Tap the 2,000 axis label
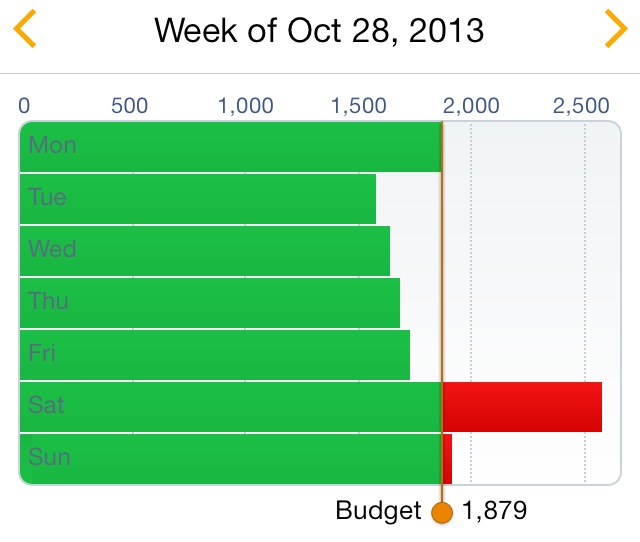The width and height of the screenshot is (640, 542). (471, 106)
